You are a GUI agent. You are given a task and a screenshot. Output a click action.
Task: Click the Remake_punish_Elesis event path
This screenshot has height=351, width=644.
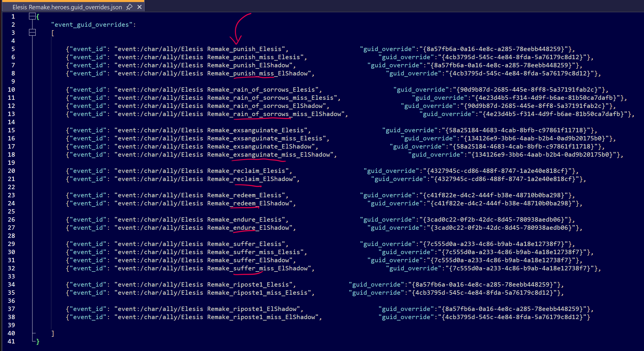point(200,49)
